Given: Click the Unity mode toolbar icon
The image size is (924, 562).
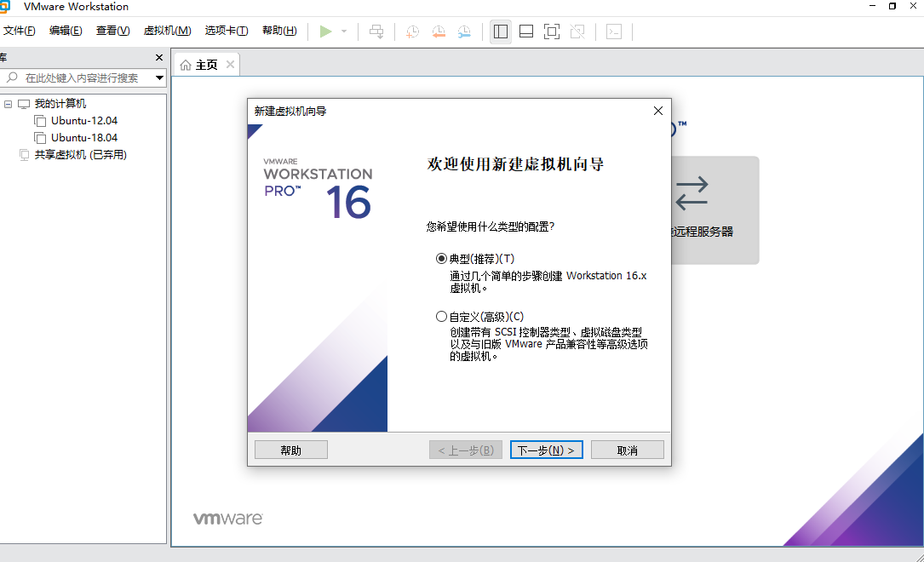Looking at the screenshot, I should 577,32.
